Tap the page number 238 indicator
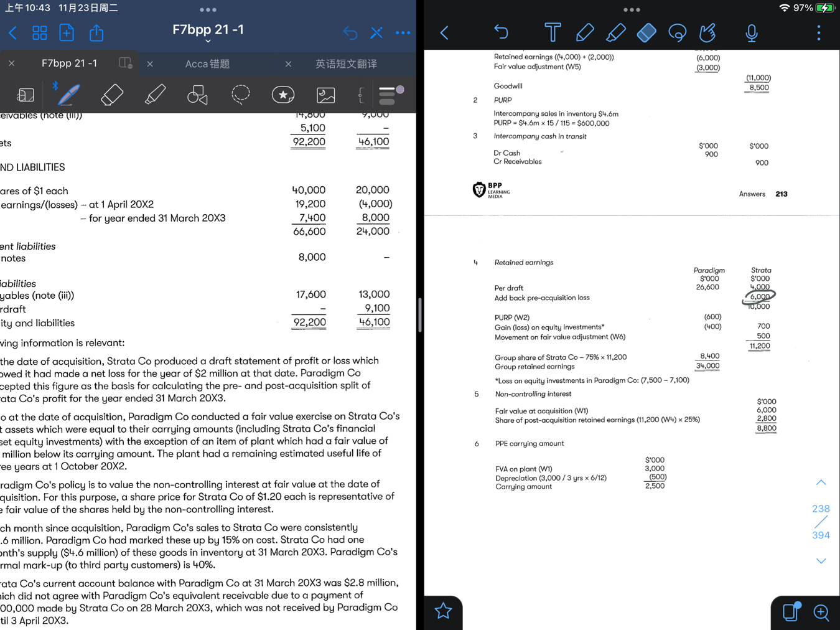840x630 pixels. pyautogui.click(x=821, y=509)
